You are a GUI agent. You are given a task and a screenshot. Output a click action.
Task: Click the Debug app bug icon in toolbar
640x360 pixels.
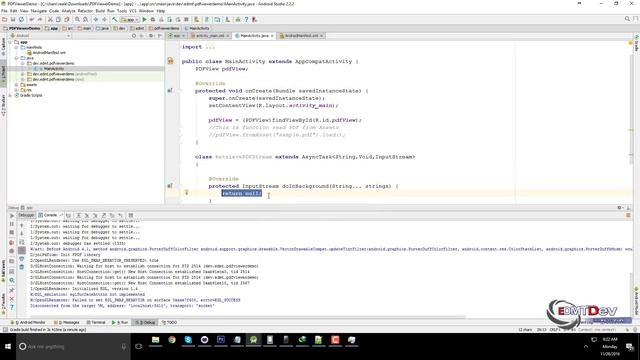pos(153,20)
